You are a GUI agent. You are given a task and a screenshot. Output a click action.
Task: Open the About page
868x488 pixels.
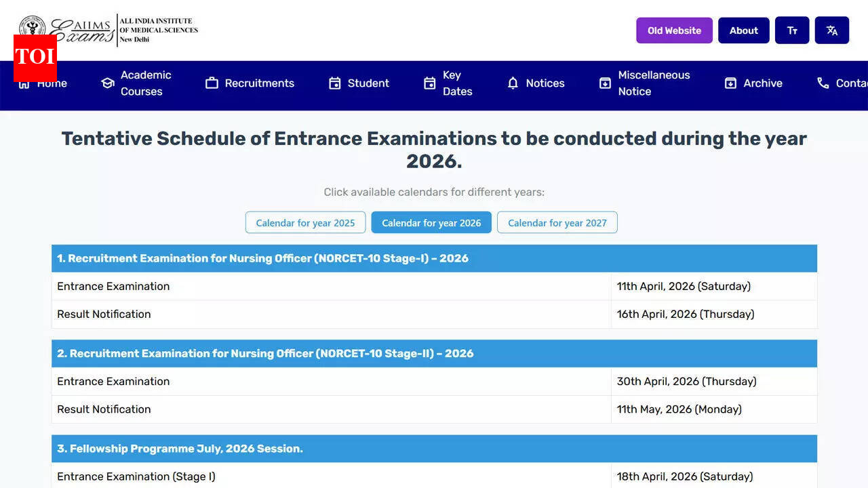[743, 30]
